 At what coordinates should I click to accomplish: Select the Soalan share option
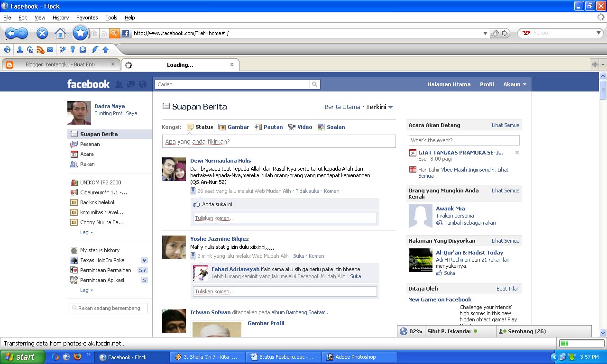(331, 127)
